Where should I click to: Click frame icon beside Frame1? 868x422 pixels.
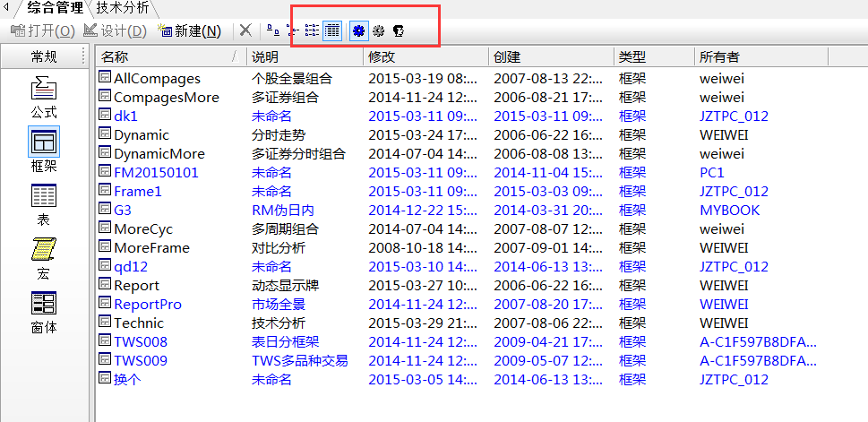coord(105,190)
